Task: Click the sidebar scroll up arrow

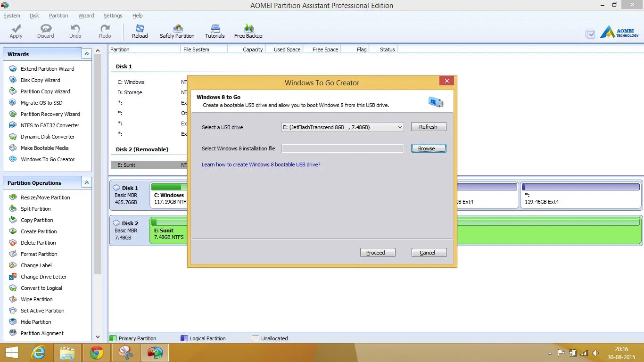Action: pos(98,50)
